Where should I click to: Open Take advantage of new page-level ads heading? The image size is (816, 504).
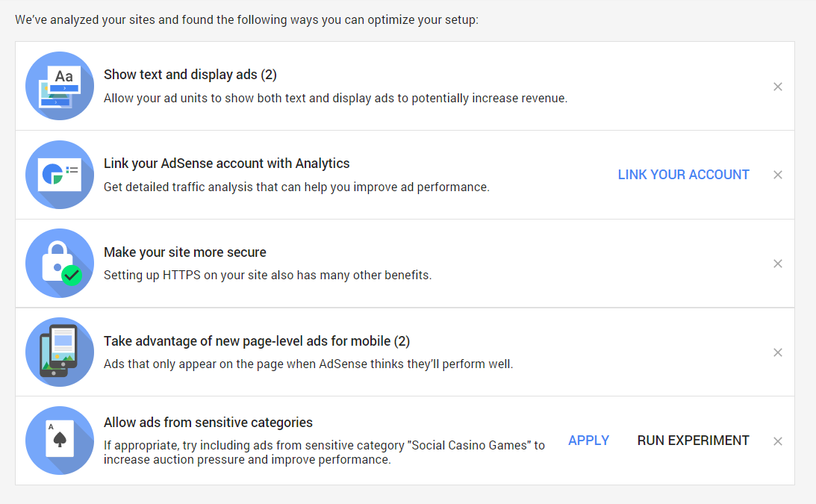[x=257, y=341]
